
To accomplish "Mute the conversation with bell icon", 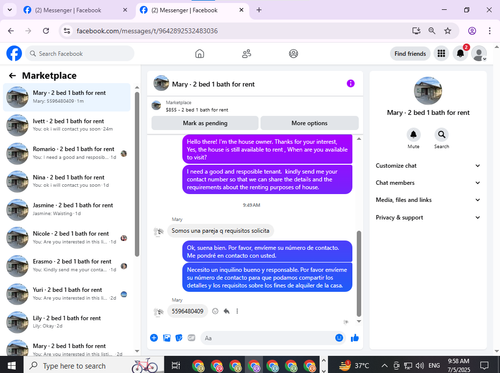I will (413, 135).
